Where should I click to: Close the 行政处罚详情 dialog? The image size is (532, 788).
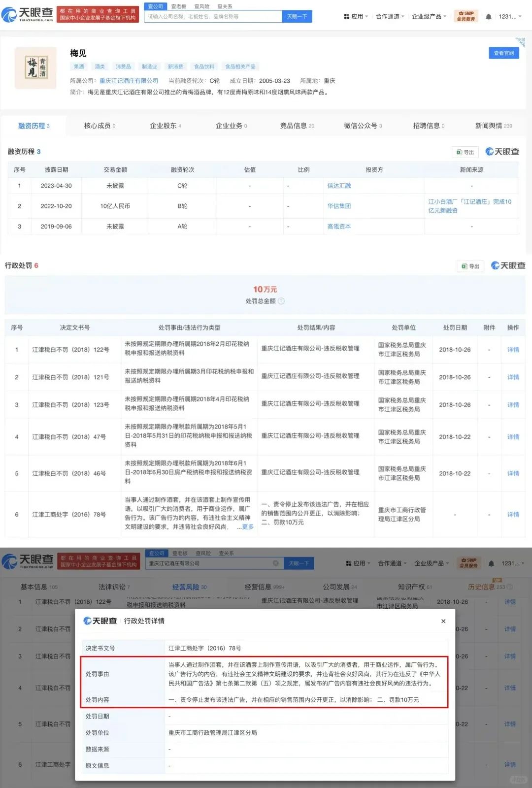pyautogui.click(x=443, y=621)
